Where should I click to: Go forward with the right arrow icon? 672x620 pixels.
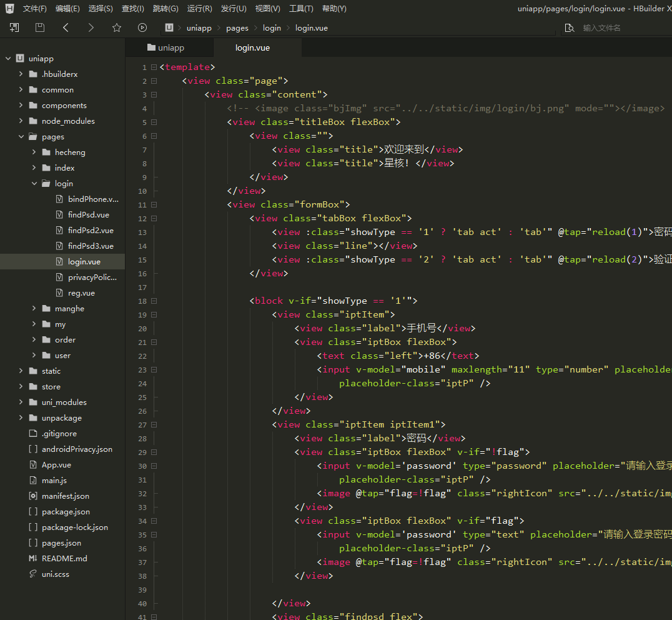91,27
